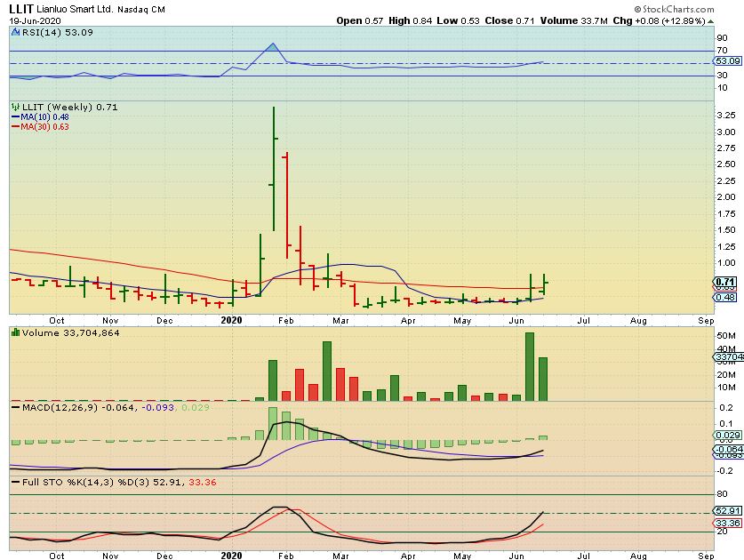Click the RSI(14) indicator icon
This screenshot has height=560, width=744.
[x=13, y=32]
